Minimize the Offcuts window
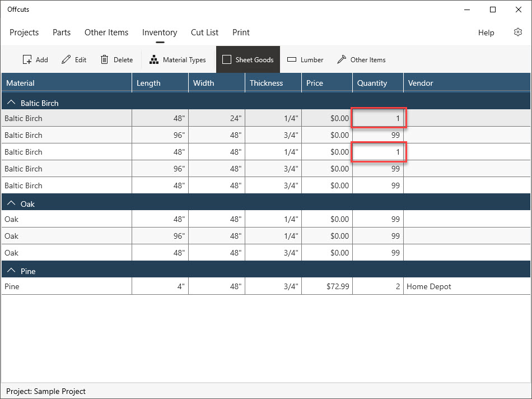Screen dimensions: 532x399 tap(467, 10)
